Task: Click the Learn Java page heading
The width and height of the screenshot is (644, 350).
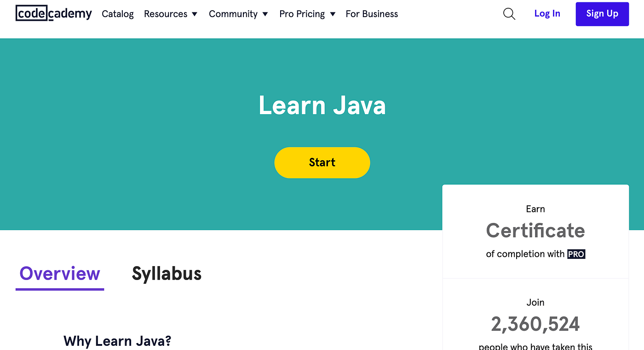Action: [x=322, y=105]
